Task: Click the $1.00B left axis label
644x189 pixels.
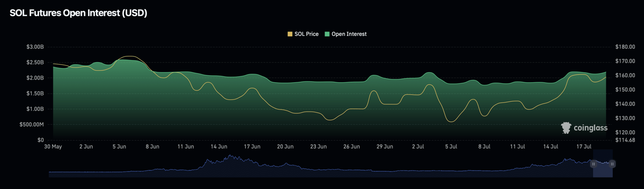Action: click(35, 109)
